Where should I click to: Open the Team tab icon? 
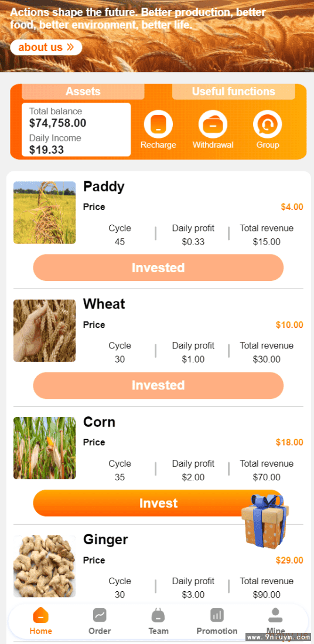click(158, 615)
